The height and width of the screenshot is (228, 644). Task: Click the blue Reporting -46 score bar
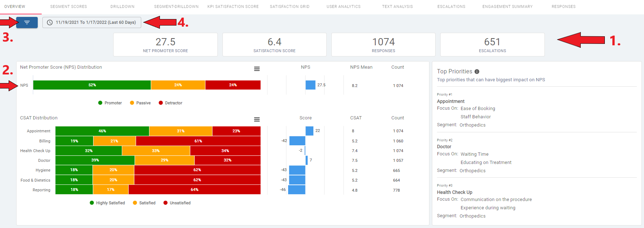pyautogui.click(x=296, y=190)
